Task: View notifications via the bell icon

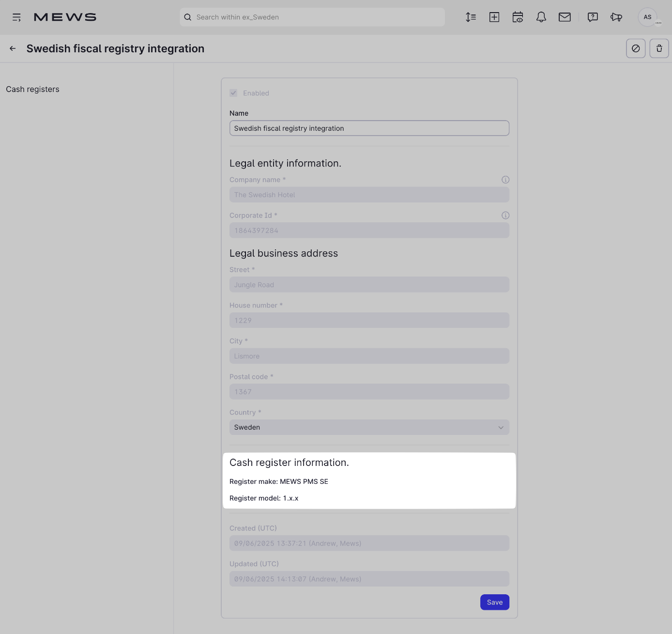Action: (x=541, y=17)
